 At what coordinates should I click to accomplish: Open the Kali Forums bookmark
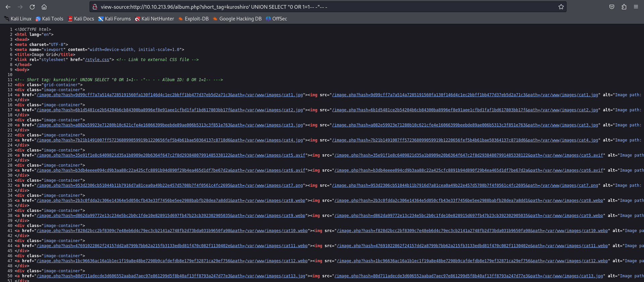pos(115,19)
